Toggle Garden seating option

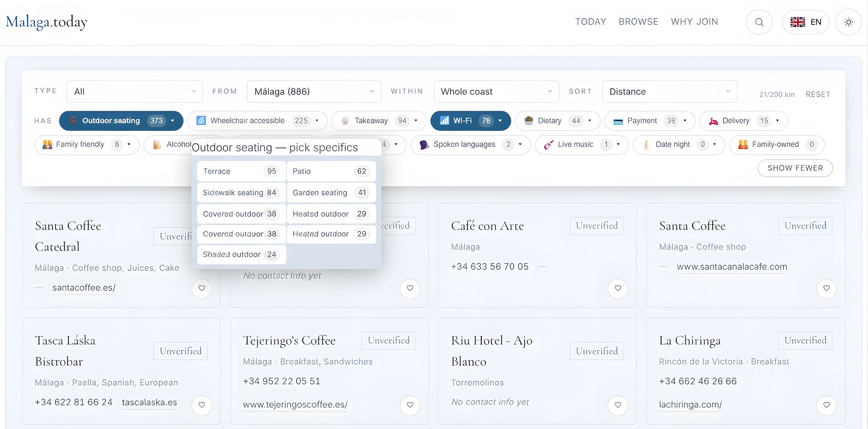pos(331,193)
